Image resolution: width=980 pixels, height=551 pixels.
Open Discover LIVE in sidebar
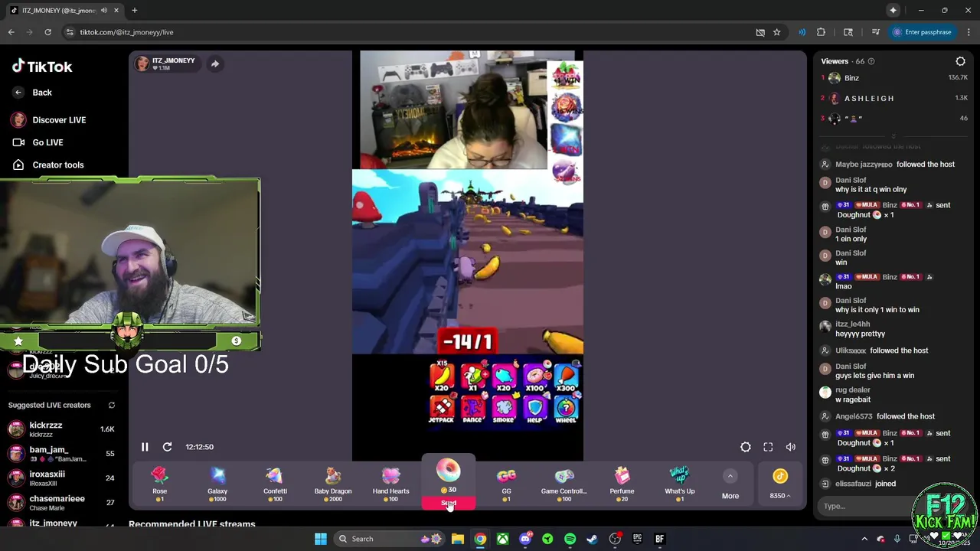[49, 120]
